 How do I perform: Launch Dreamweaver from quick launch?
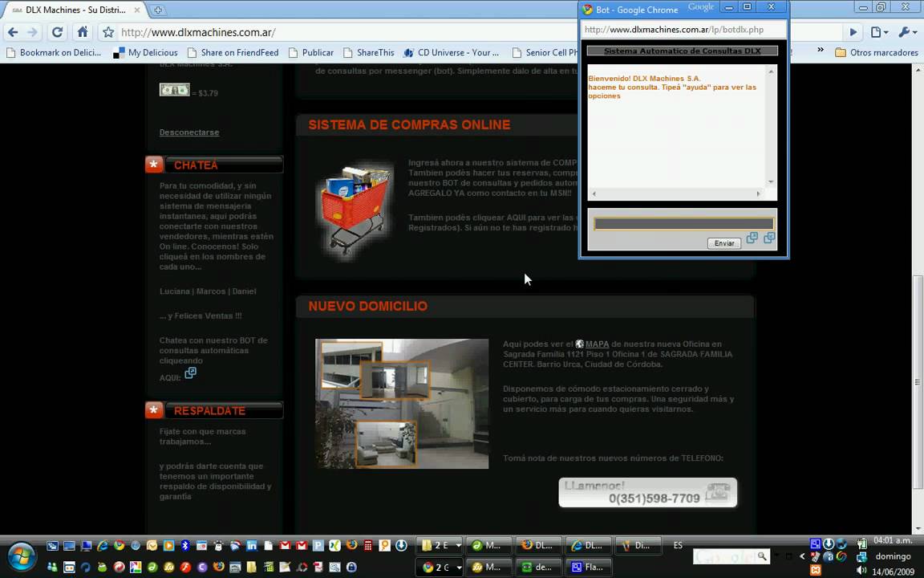click(152, 567)
